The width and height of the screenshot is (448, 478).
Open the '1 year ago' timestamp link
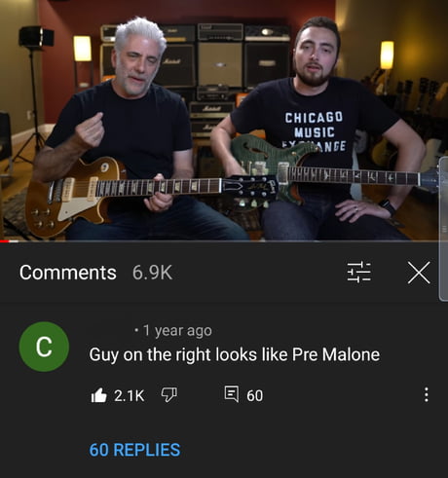point(177,331)
